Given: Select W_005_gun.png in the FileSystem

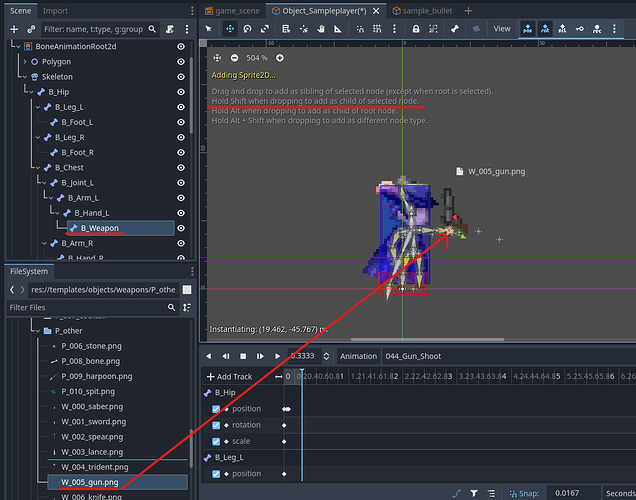Looking at the screenshot, I should click(92, 482).
